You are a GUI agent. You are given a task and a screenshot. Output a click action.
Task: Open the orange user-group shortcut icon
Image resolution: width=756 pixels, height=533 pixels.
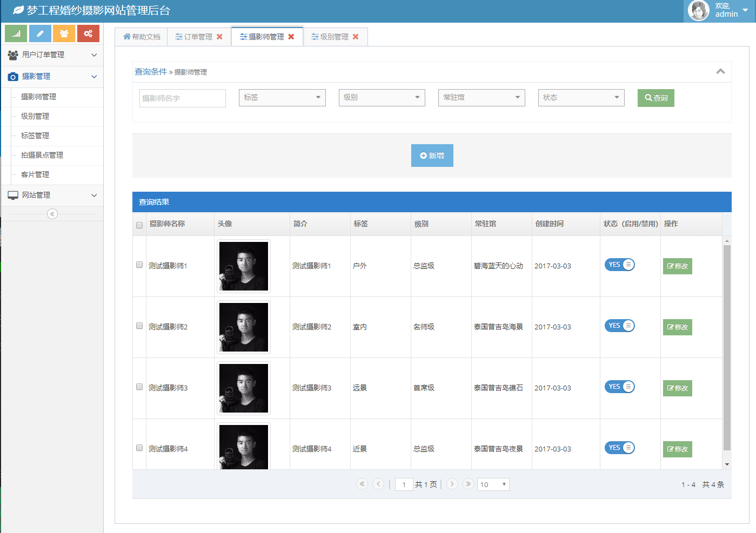64,33
